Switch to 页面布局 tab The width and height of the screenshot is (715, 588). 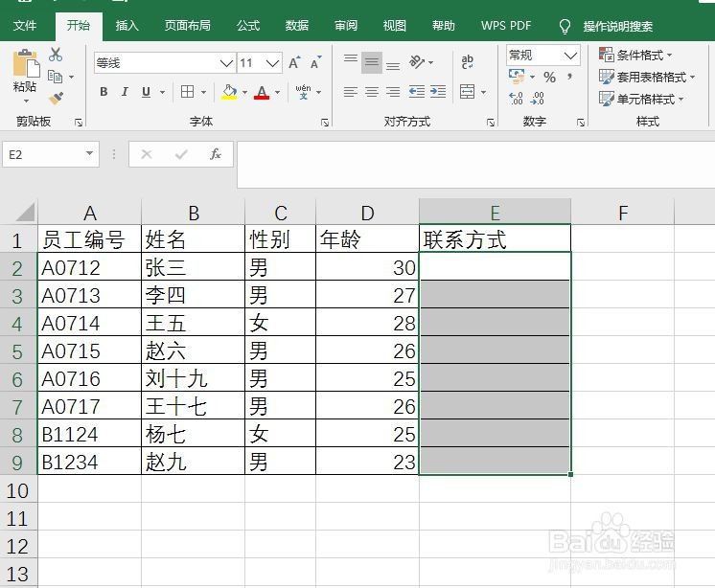coord(188,26)
